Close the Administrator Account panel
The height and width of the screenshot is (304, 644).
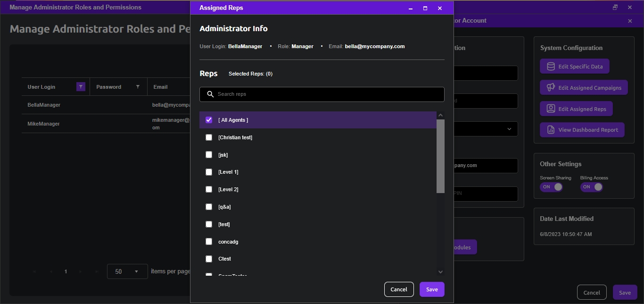(x=630, y=21)
